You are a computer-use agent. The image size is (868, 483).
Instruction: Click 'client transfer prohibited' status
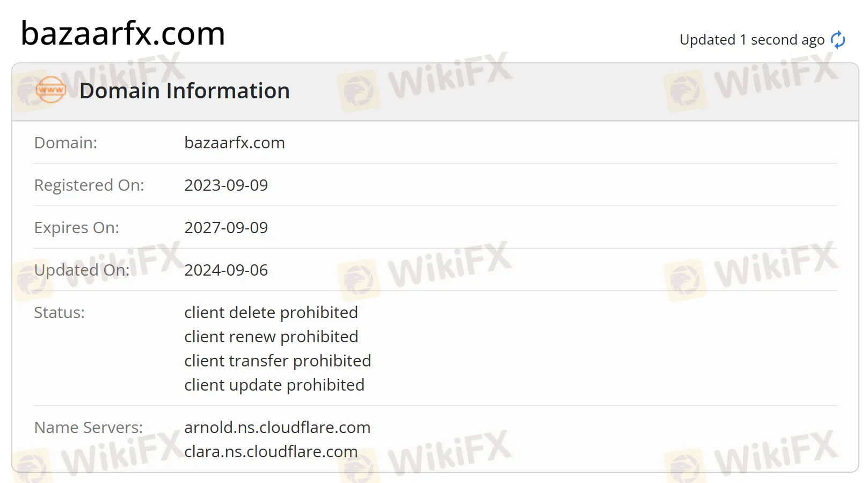(278, 361)
